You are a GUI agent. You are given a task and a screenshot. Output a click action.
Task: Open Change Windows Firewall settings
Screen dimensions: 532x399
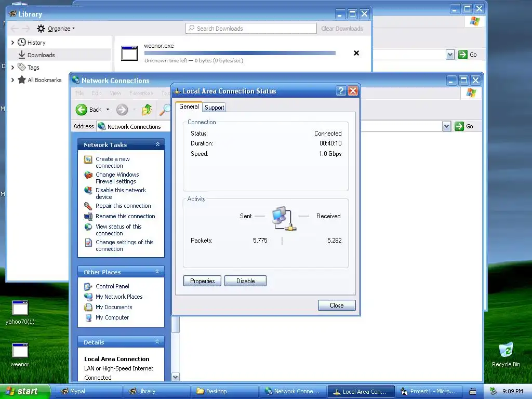pyautogui.click(x=117, y=178)
